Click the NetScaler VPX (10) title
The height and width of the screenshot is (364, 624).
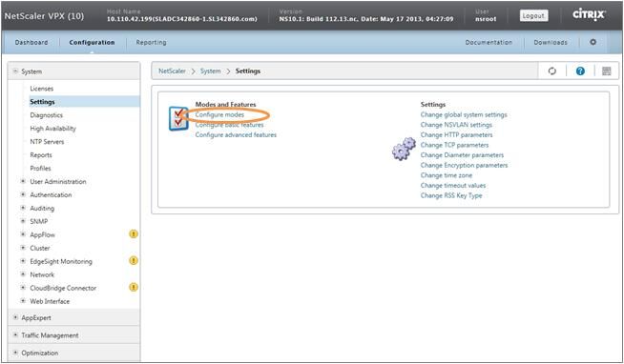(44, 17)
